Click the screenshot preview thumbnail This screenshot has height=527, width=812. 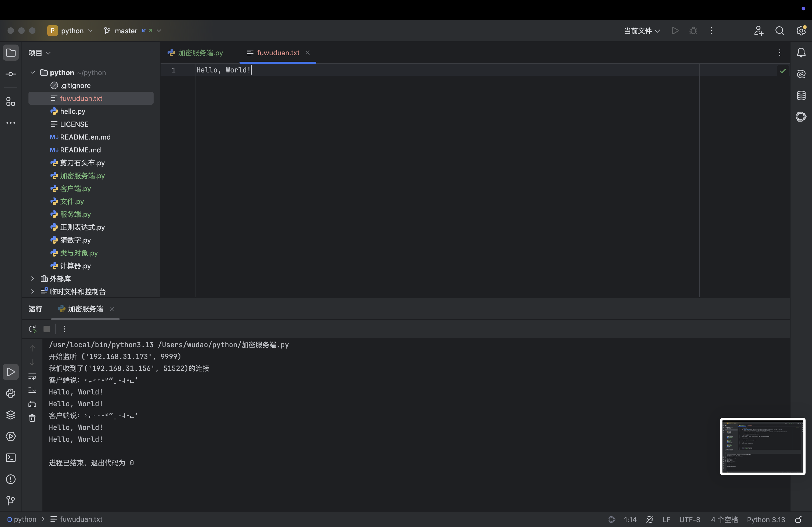point(763,446)
